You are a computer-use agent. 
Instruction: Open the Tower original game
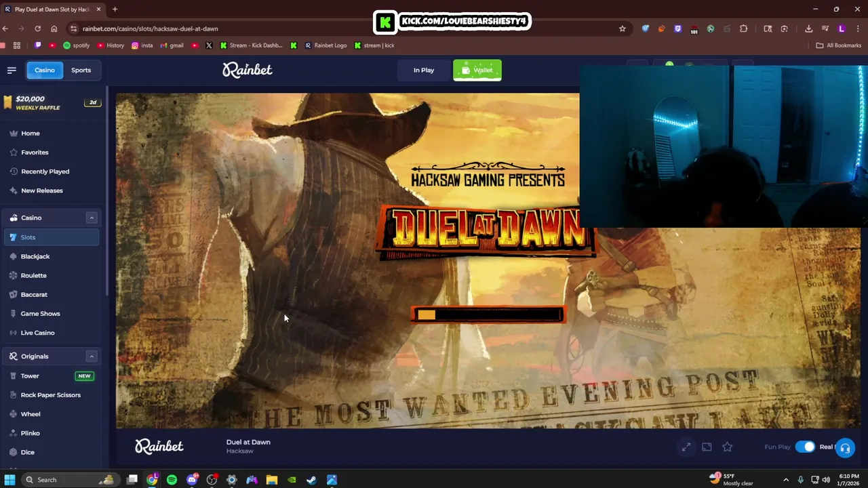52,375
